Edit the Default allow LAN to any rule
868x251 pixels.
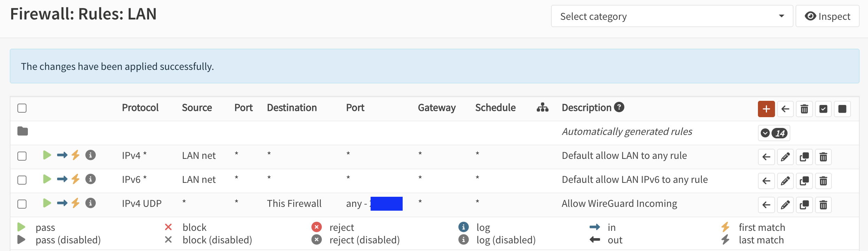785,157
